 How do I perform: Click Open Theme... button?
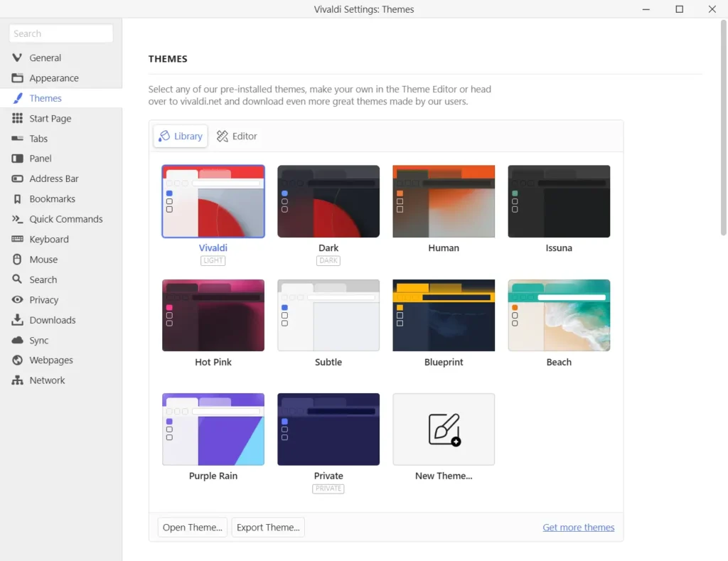192,528
